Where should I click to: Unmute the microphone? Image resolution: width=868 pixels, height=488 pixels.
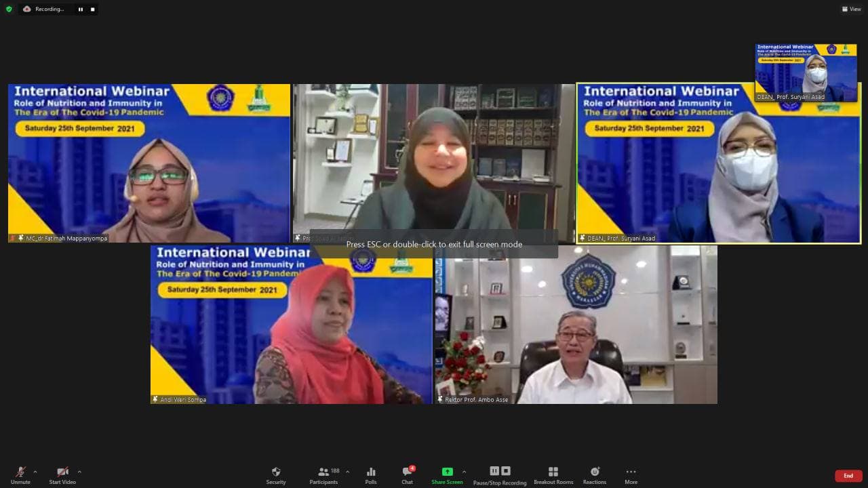(20, 475)
